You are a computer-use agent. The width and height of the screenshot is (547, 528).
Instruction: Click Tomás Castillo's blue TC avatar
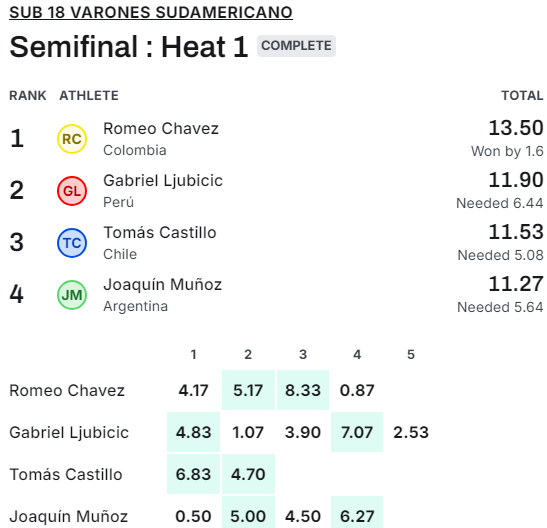pos(72,243)
